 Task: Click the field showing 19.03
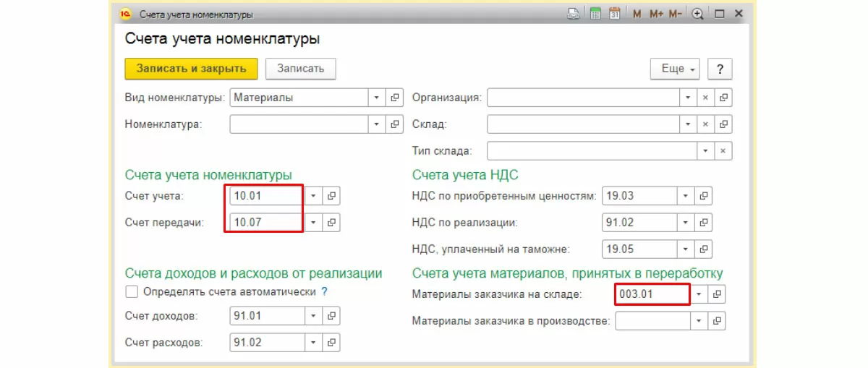(x=639, y=196)
